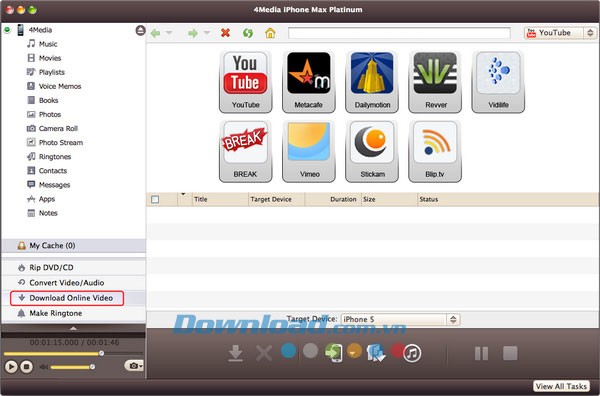Open the BREAK site tile
Image resolution: width=600 pixels, height=396 pixels.
click(x=245, y=151)
